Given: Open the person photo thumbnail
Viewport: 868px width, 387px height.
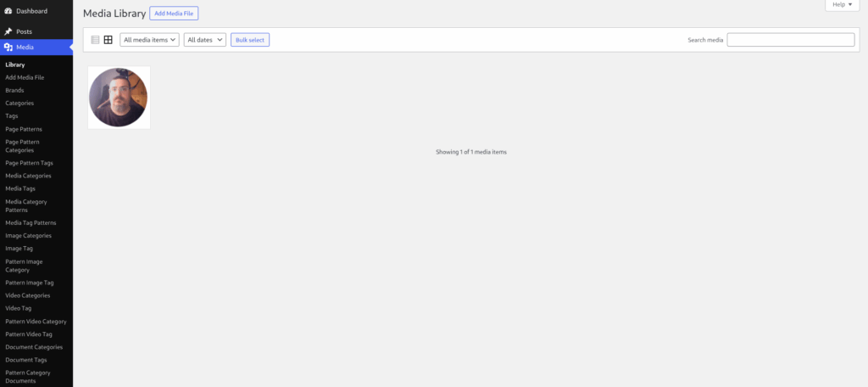Looking at the screenshot, I should point(119,98).
